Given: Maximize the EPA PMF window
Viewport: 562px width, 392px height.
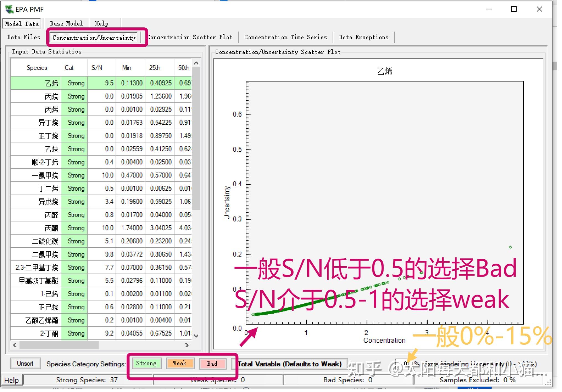Looking at the screenshot, I should coord(514,9).
